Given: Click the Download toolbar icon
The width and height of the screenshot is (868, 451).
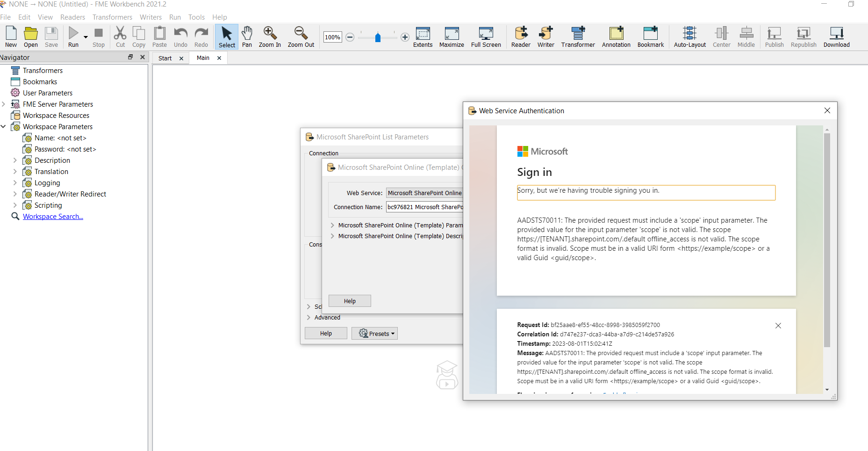Looking at the screenshot, I should click(x=837, y=37).
